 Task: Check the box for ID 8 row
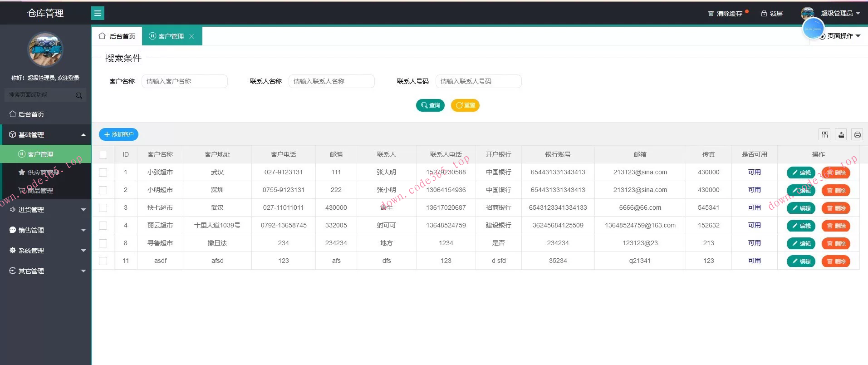[103, 243]
